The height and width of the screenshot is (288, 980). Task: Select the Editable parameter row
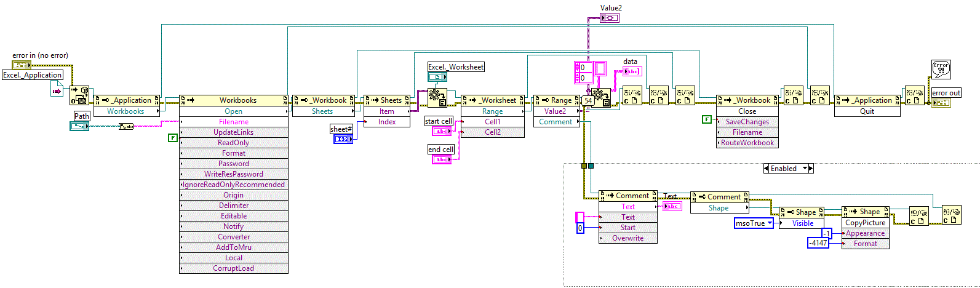click(x=234, y=216)
